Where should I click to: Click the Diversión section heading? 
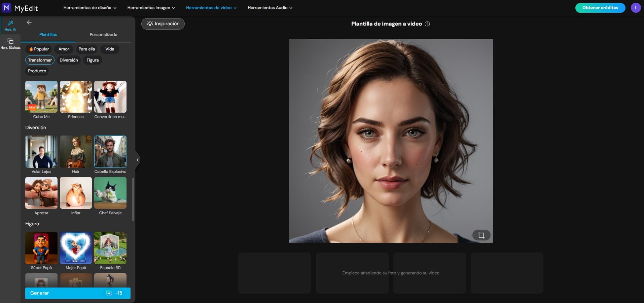pos(36,127)
